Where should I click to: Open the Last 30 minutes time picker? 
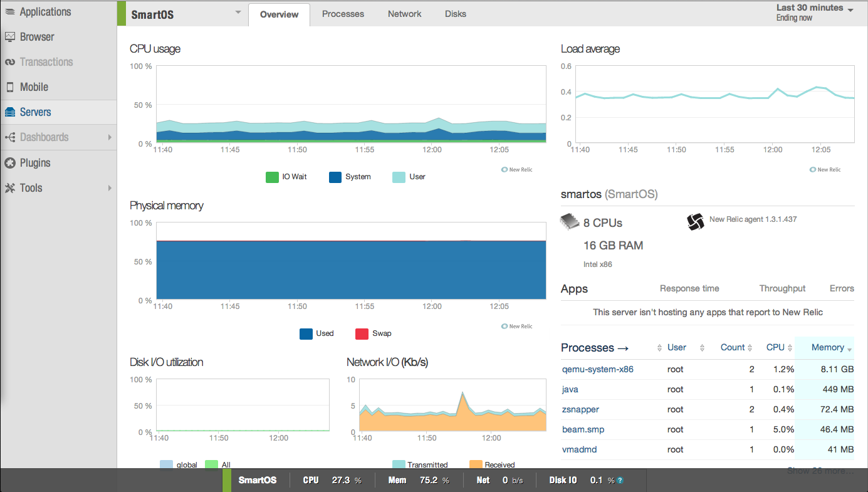(815, 13)
